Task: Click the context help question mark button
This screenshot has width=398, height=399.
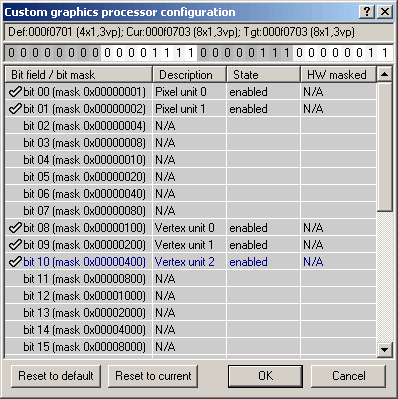Action: click(367, 12)
